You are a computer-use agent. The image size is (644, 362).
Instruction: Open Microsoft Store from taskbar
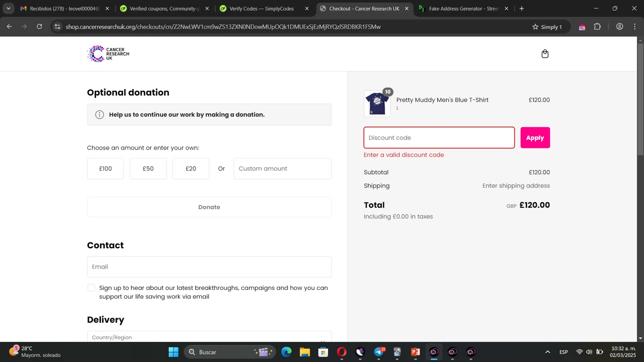coord(323,352)
